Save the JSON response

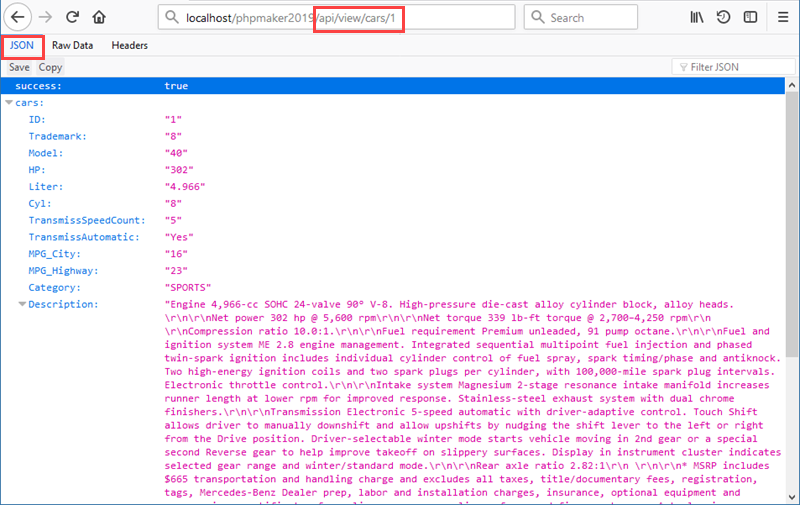(19, 67)
